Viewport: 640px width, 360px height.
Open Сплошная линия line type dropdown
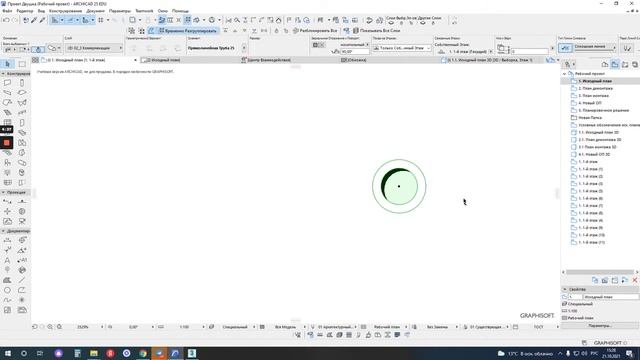point(595,47)
